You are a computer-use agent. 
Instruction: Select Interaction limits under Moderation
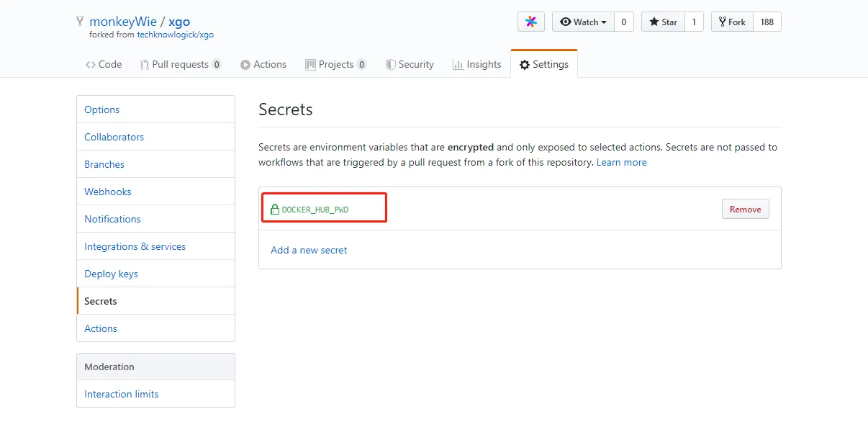(x=121, y=394)
